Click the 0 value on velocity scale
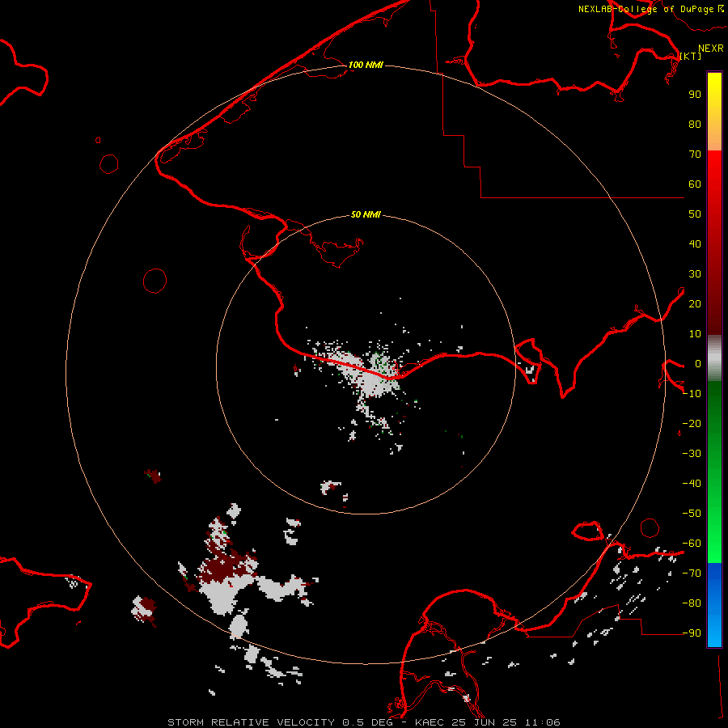Viewport: 728px width, 728px height. coord(698,364)
